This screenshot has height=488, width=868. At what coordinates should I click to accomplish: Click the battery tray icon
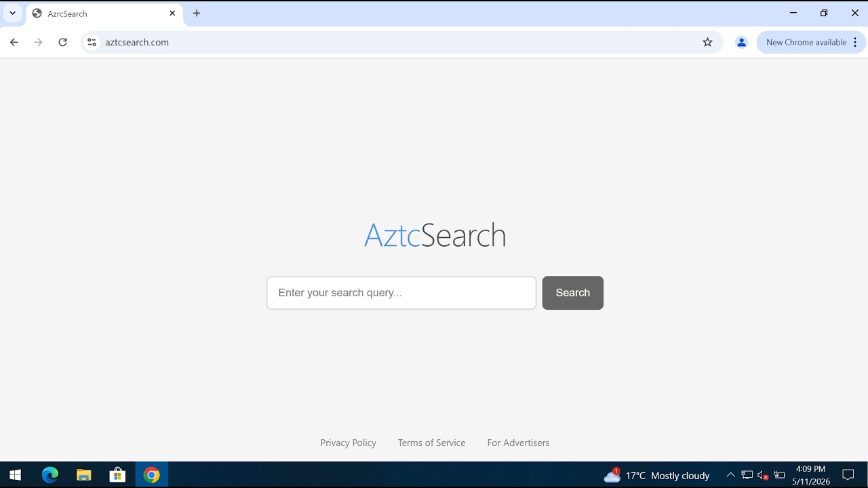pyautogui.click(x=780, y=475)
